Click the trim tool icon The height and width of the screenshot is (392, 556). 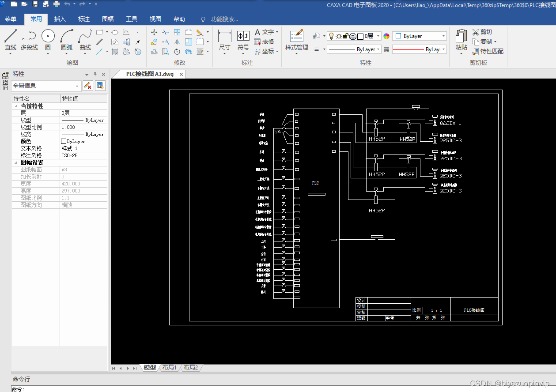166,32
